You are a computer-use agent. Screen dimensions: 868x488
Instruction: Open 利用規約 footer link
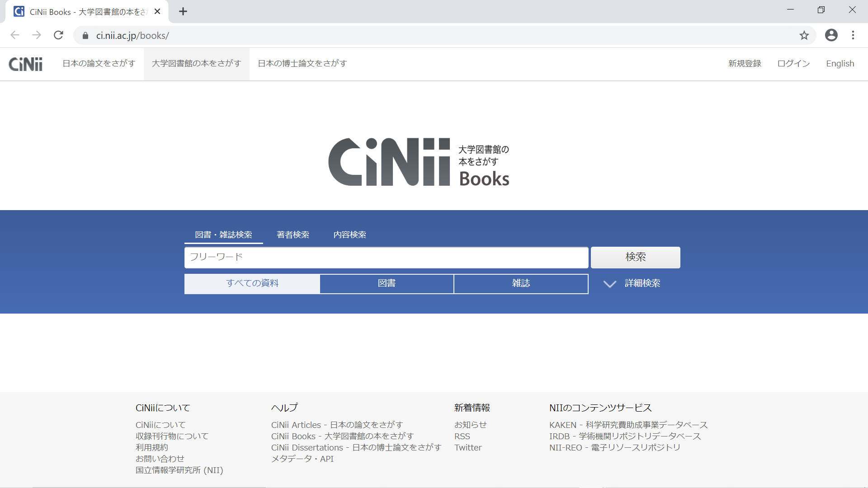tap(152, 447)
